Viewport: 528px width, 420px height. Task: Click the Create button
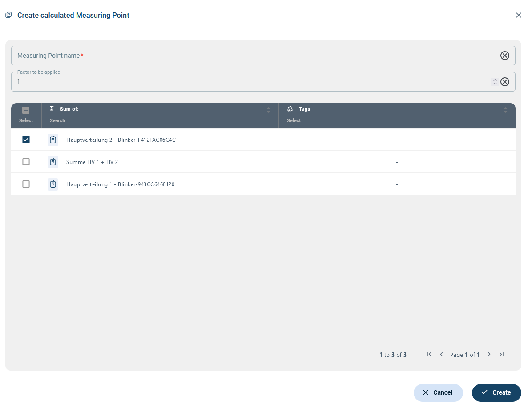pos(496,392)
